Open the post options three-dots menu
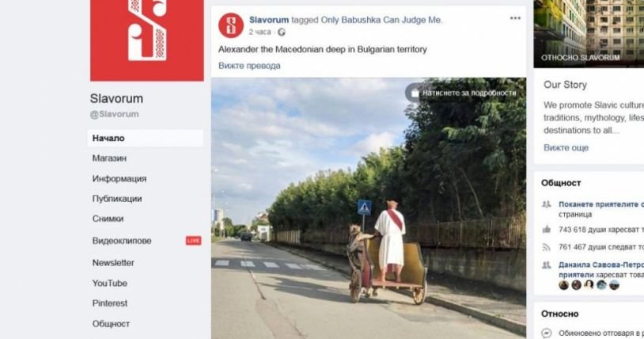644x339 pixels. 515,18
